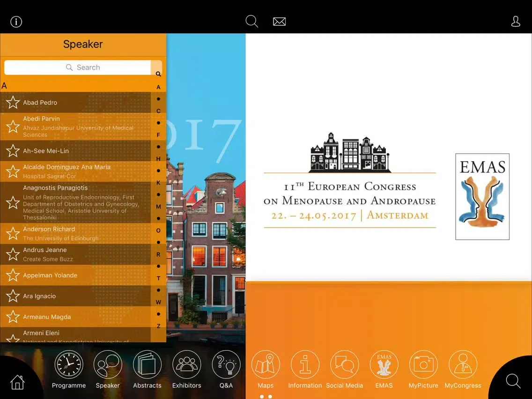Open speaker Armeni Eleni

coord(75,334)
